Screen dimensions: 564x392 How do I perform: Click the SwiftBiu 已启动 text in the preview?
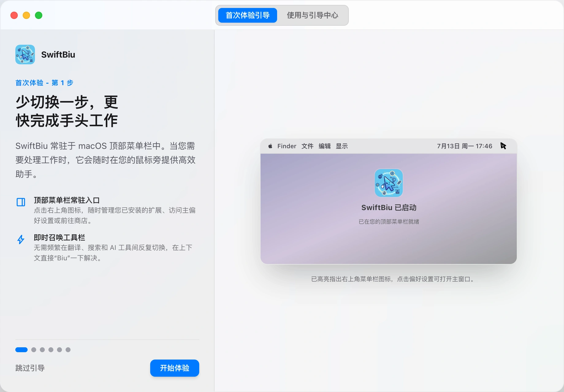(389, 208)
